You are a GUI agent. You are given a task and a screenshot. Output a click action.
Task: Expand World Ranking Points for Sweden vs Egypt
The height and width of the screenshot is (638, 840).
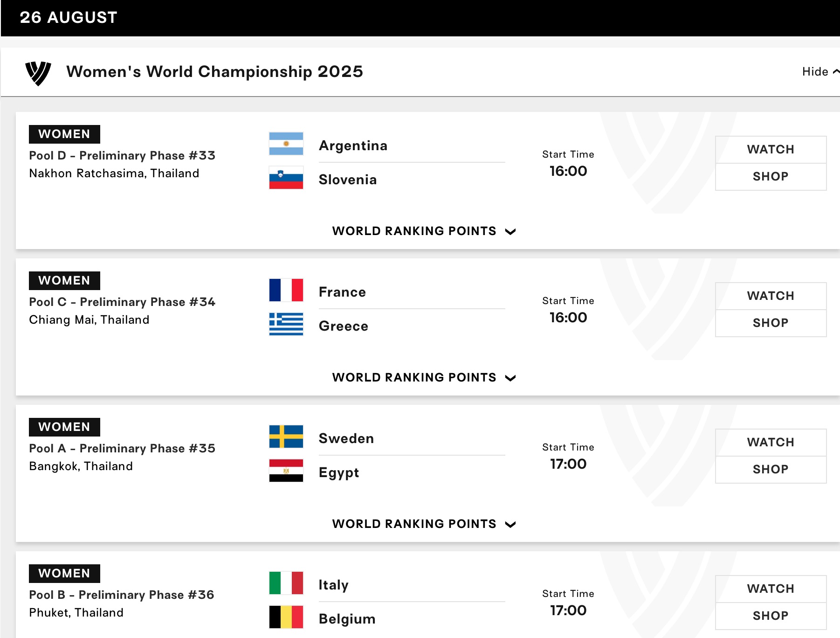point(423,524)
